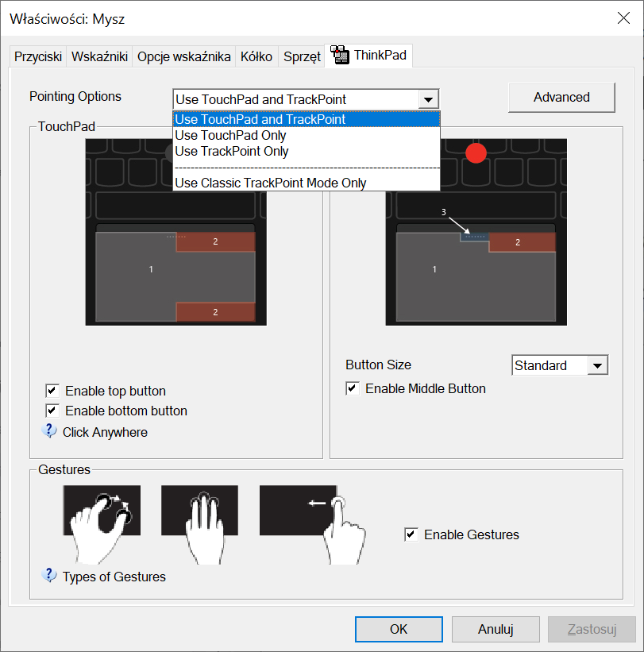This screenshot has width=644, height=652.
Task: Click the edge swipe gesture image
Action: (313, 524)
